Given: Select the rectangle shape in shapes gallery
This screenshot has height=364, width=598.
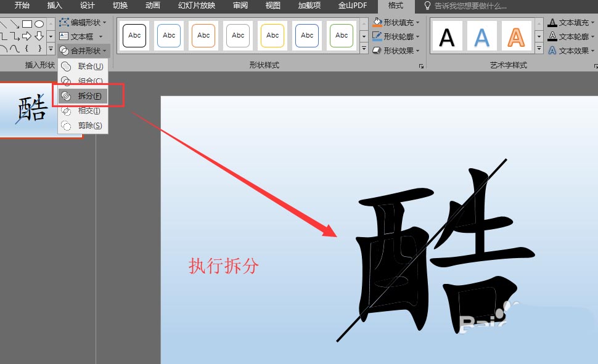Looking at the screenshot, I should 27,24.
